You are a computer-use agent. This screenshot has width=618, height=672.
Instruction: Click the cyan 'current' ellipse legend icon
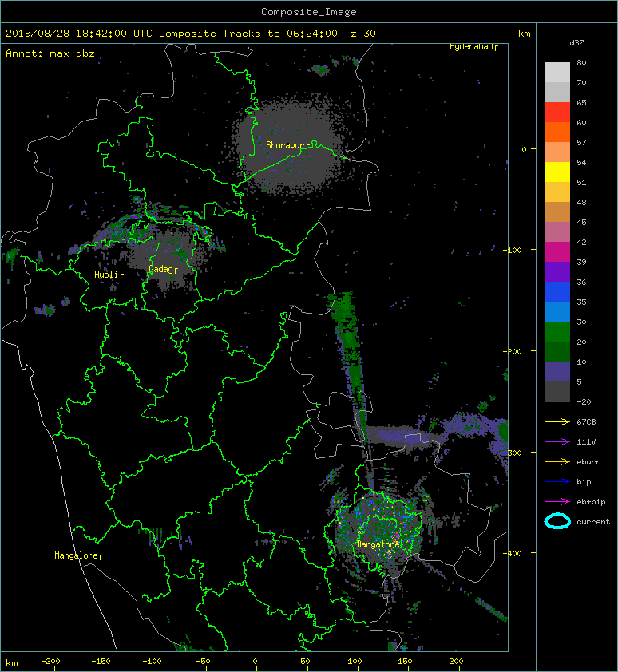557,521
